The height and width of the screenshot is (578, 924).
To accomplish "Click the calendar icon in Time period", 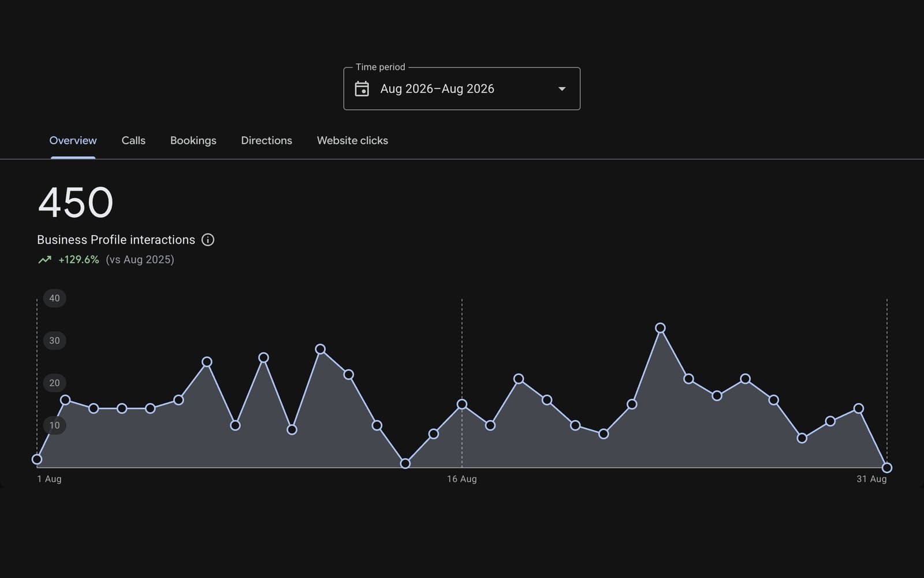I will (x=362, y=88).
